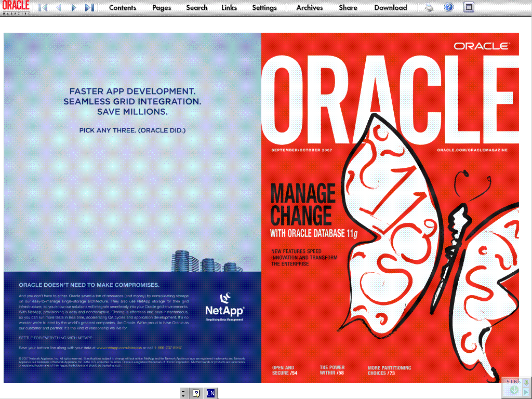Image resolution: width=532 pixels, height=399 pixels.
Task: Open the Settings menu
Action: click(264, 8)
